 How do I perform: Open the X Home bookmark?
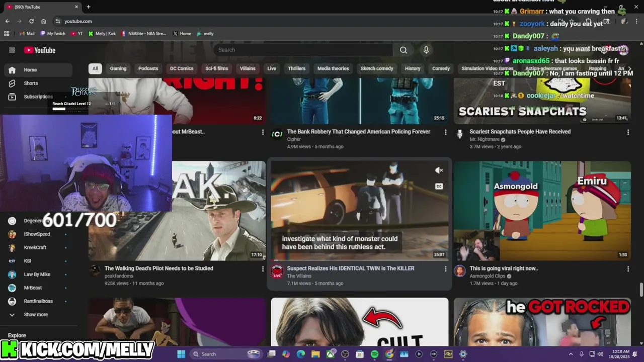[x=182, y=34]
